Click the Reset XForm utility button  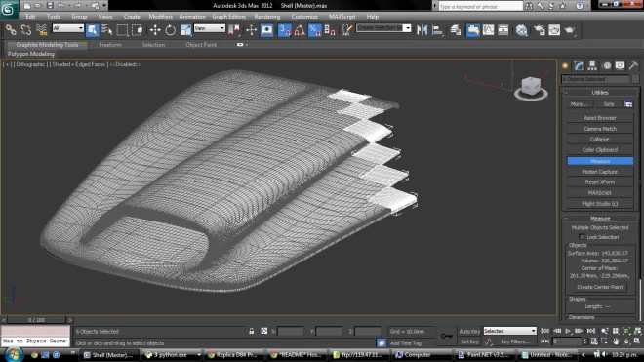click(x=600, y=182)
